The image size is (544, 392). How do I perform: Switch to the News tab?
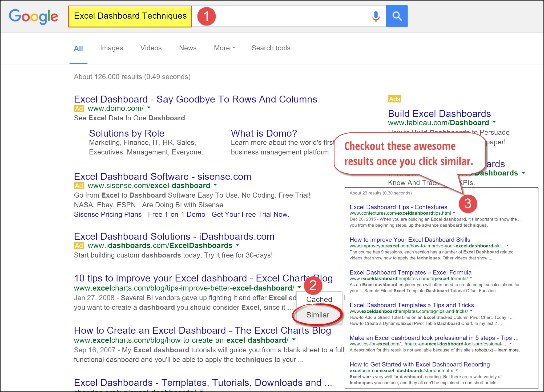click(x=188, y=48)
